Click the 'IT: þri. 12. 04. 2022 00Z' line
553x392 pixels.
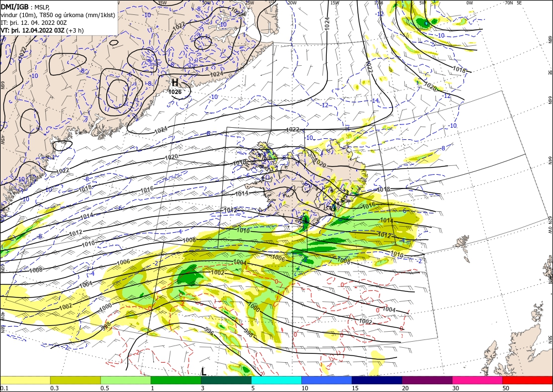[34, 23]
